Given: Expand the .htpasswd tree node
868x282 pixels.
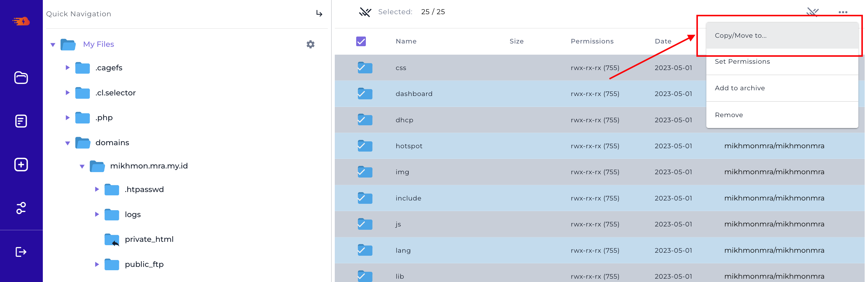Looking at the screenshot, I should tap(97, 190).
